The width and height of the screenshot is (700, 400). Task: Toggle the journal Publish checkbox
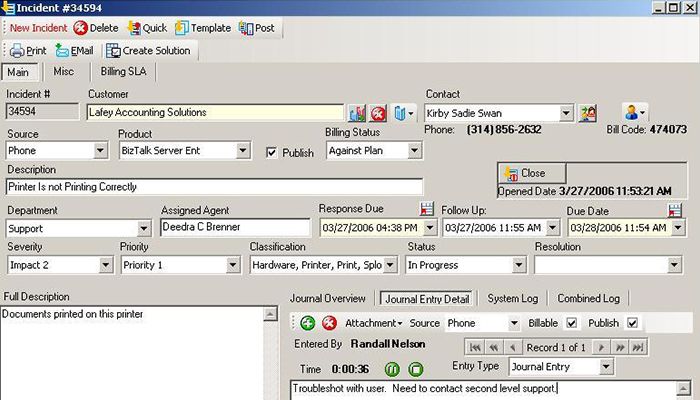[632, 323]
